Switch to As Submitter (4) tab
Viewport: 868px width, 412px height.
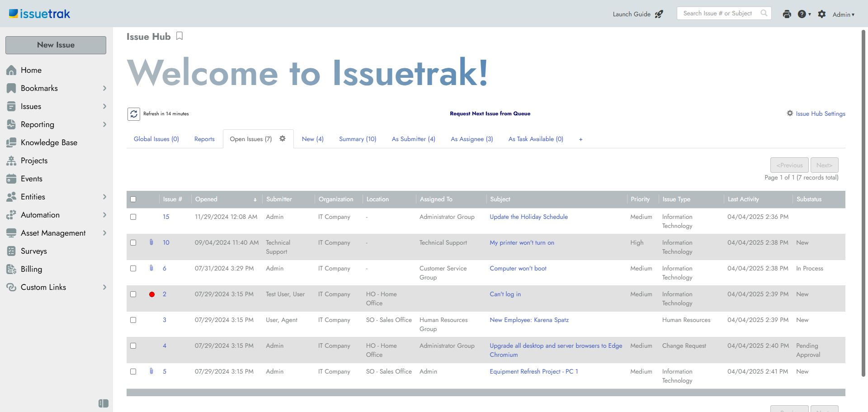414,139
